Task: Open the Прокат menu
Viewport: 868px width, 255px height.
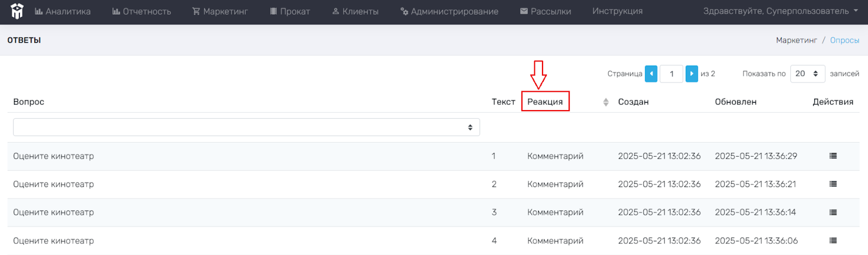Action: coord(290,11)
